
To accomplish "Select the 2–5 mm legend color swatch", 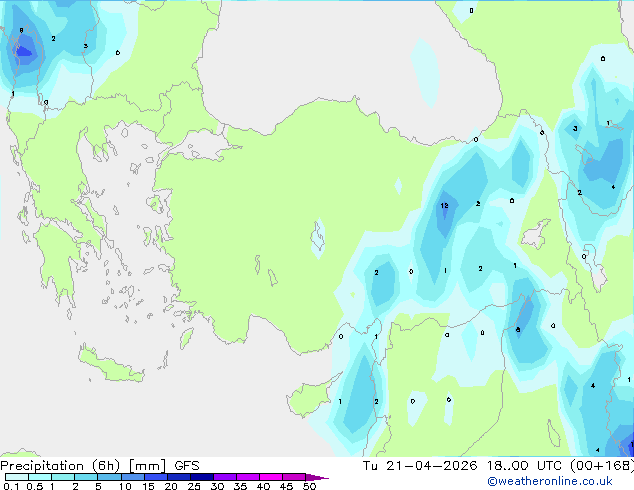I will 86,477.
